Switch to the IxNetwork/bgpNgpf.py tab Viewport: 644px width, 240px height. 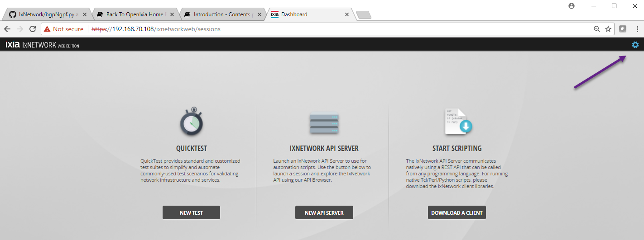(x=48, y=14)
